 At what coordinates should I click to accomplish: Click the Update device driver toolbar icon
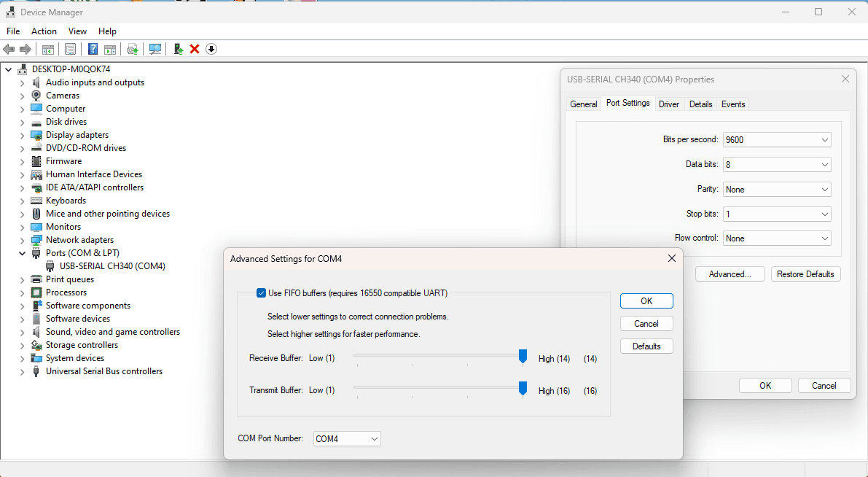pyautogui.click(x=179, y=50)
